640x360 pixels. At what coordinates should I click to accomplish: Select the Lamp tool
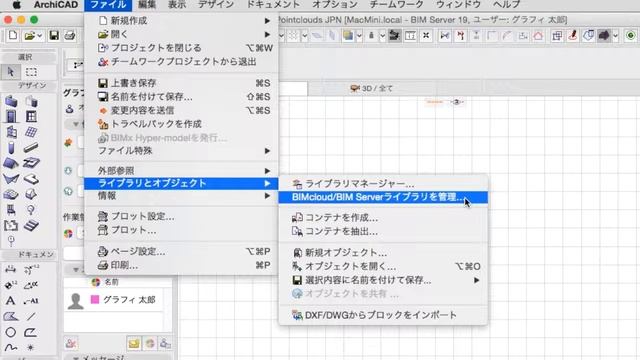(x=31, y=210)
